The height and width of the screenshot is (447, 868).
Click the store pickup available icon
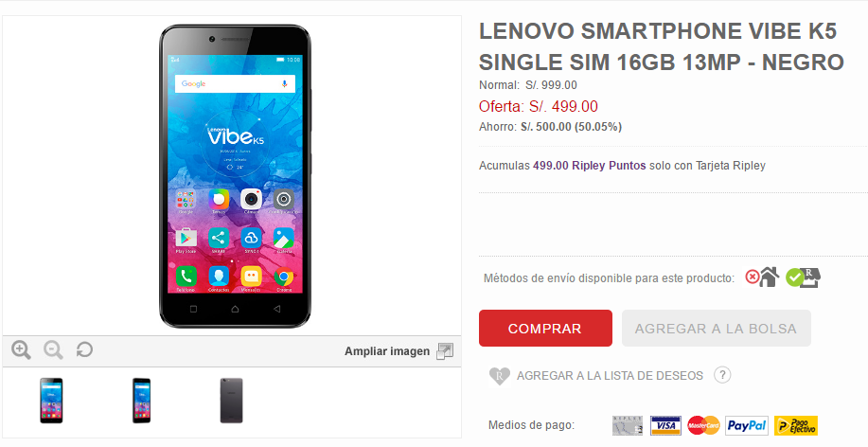point(804,277)
